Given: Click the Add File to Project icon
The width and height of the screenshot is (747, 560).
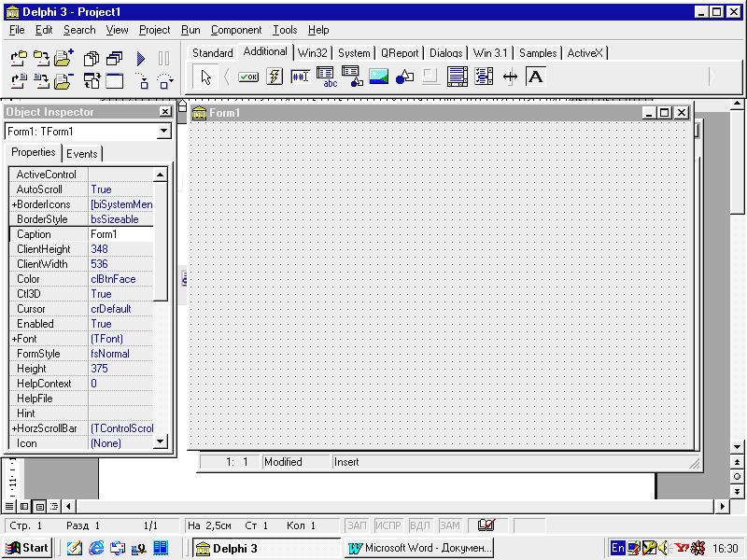Looking at the screenshot, I should coord(63,58).
